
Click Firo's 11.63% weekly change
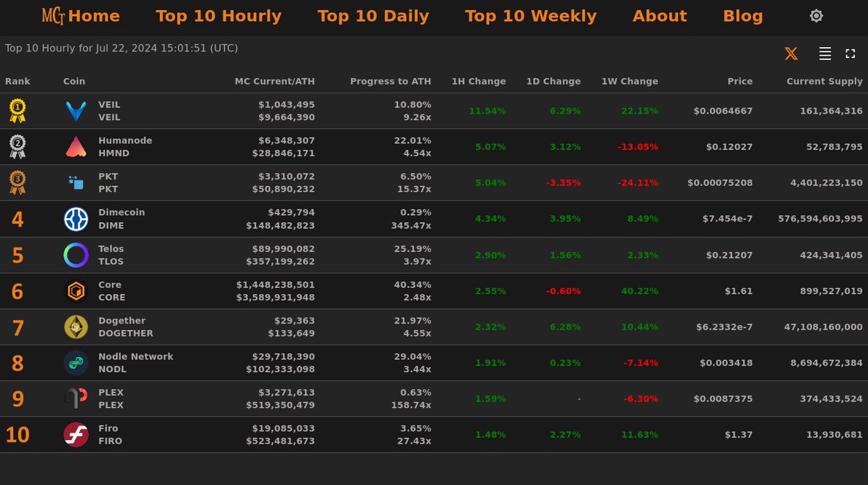639,434
